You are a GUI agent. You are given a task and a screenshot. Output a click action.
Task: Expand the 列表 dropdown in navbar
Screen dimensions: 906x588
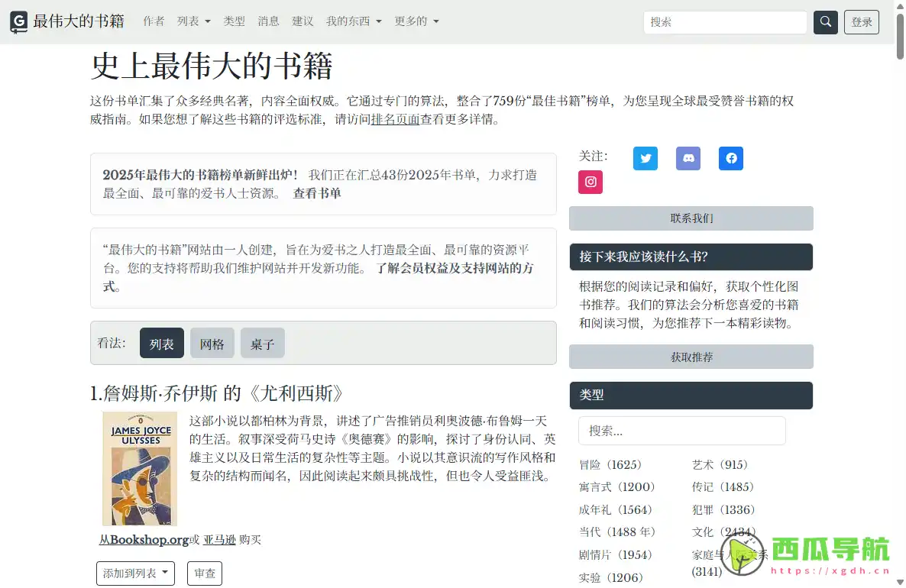click(193, 21)
